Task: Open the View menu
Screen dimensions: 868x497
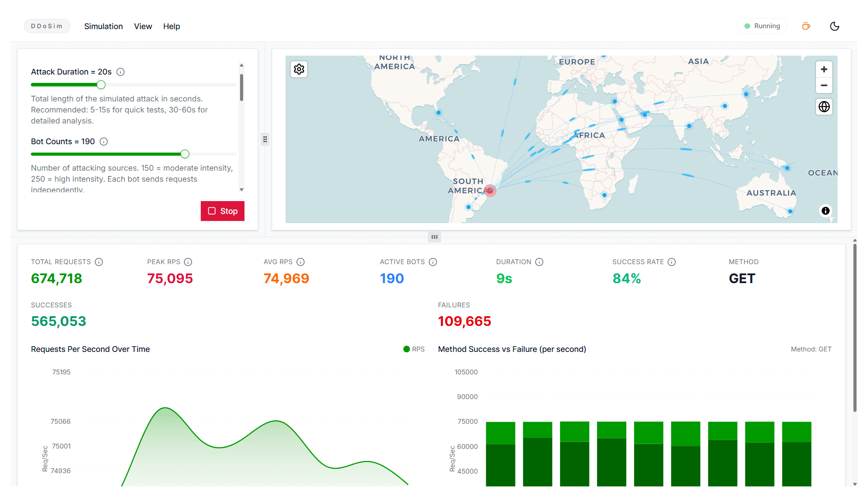Action: click(x=143, y=26)
